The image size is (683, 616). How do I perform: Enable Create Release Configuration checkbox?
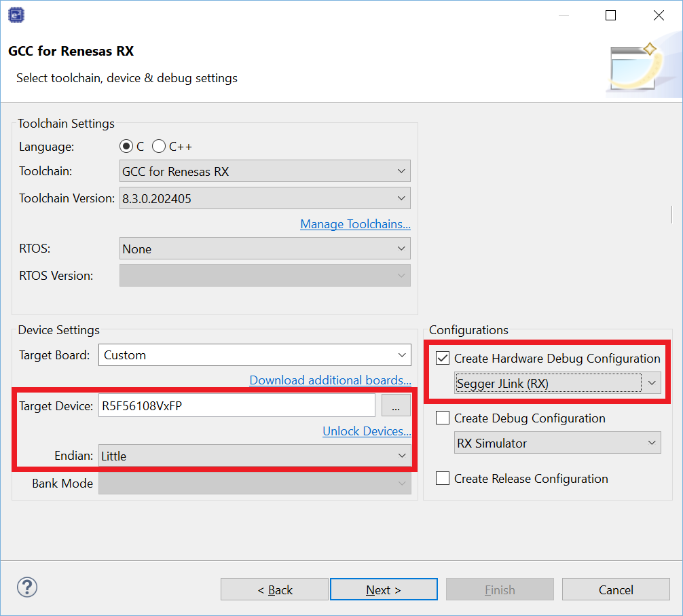click(x=443, y=479)
